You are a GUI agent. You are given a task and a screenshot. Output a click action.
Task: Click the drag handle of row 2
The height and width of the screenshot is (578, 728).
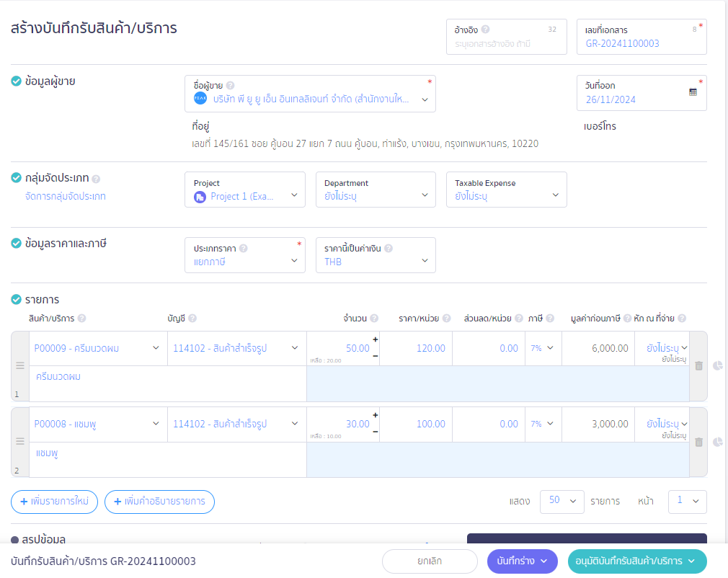coord(20,442)
